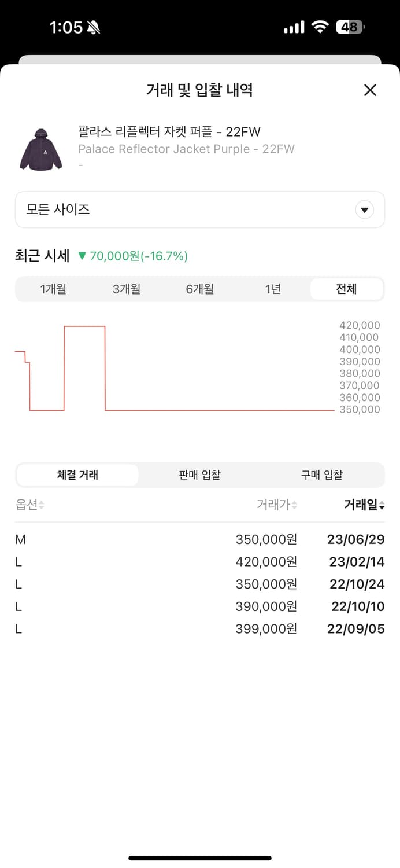The width and height of the screenshot is (400, 868).
Task: Tap the Wi-Fi icon in status bar
Action: pyautogui.click(x=319, y=27)
